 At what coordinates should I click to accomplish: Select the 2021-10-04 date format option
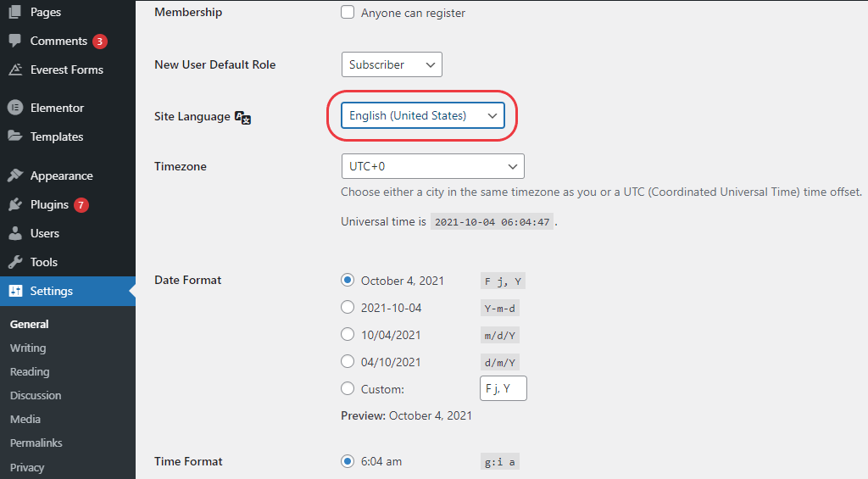click(348, 308)
